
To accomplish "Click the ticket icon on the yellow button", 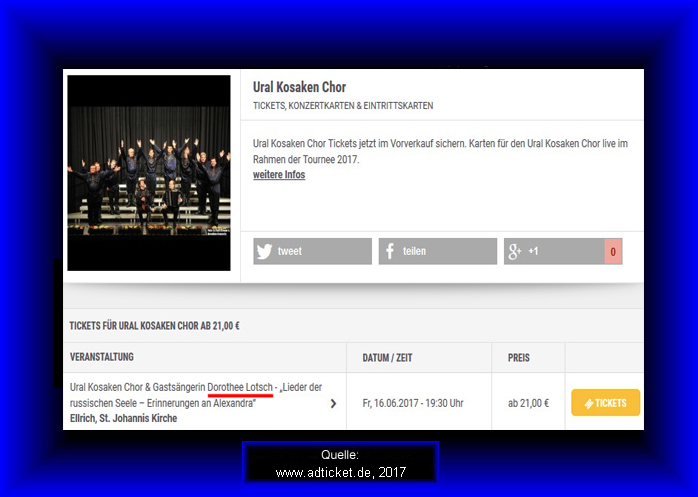I will point(588,403).
